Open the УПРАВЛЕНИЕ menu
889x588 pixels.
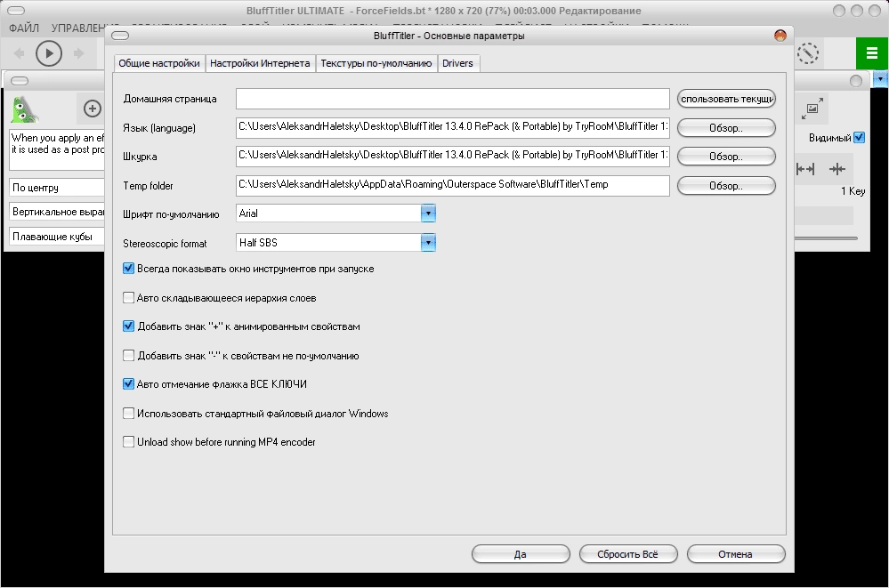coord(85,28)
